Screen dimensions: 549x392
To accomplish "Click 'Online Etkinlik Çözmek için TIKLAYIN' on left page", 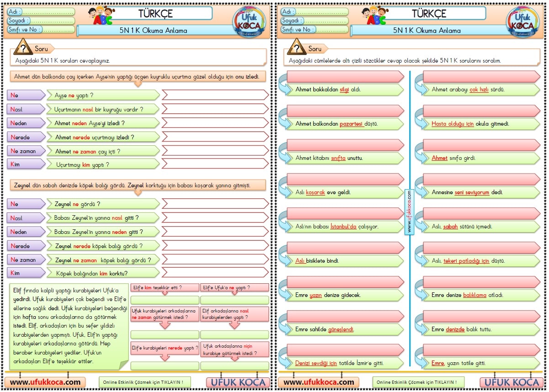I will pyautogui.click(x=145, y=382).
